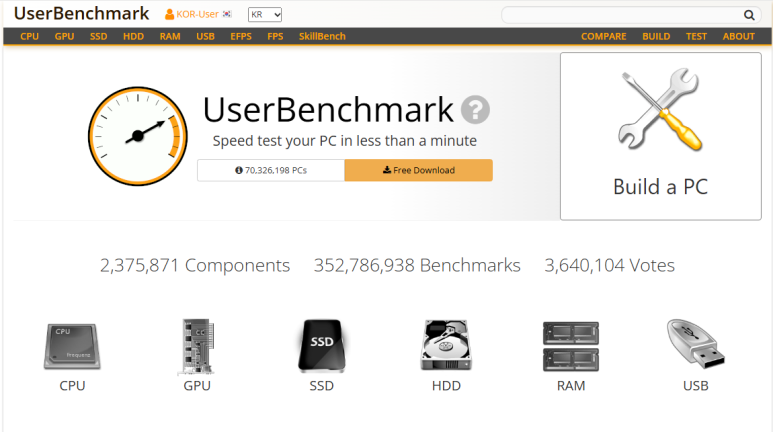
Task: Open RAM in the navigation bar
Action: (170, 36)
